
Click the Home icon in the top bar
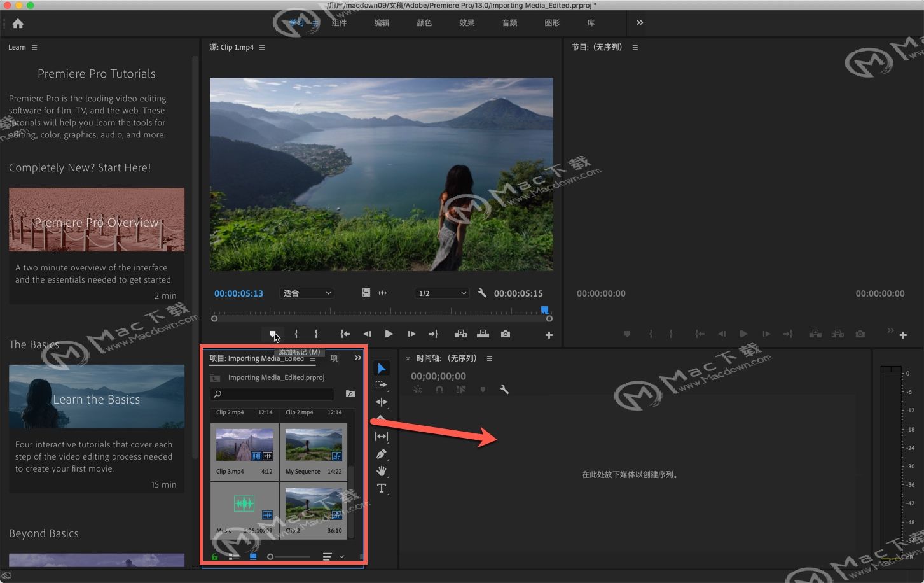(x=18, y=24)
